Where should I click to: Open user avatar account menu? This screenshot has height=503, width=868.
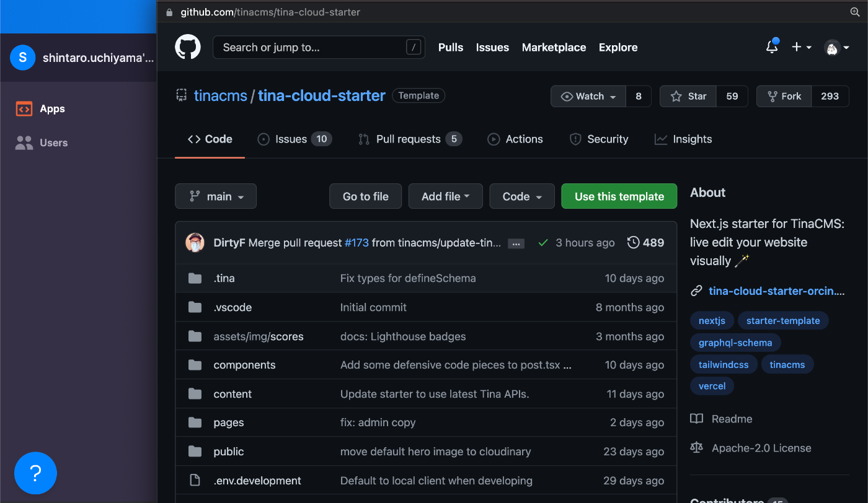(x=836, y=47)
